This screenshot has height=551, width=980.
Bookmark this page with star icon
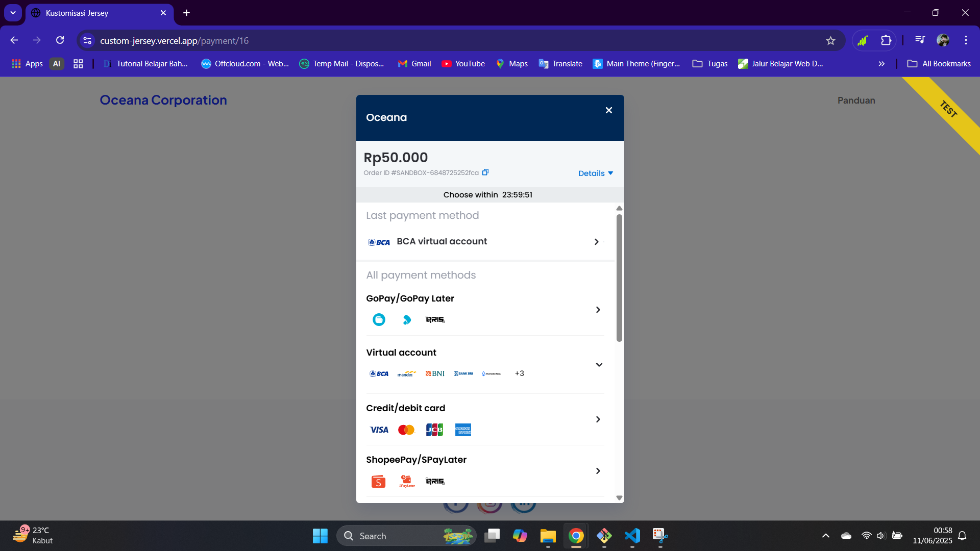[x=830, y=41]
